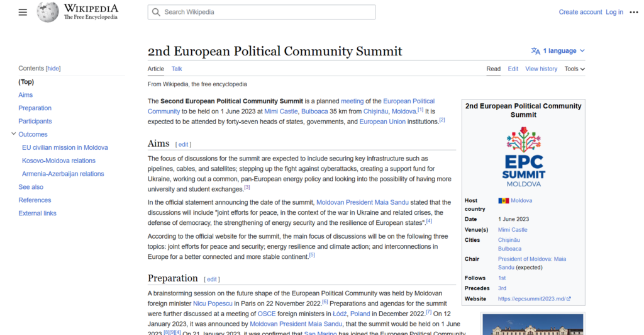Screen dimensions: 644x335
Task: Go to Participants in contents sidebar
Action: pyautogui.click(x=35, y=122)
